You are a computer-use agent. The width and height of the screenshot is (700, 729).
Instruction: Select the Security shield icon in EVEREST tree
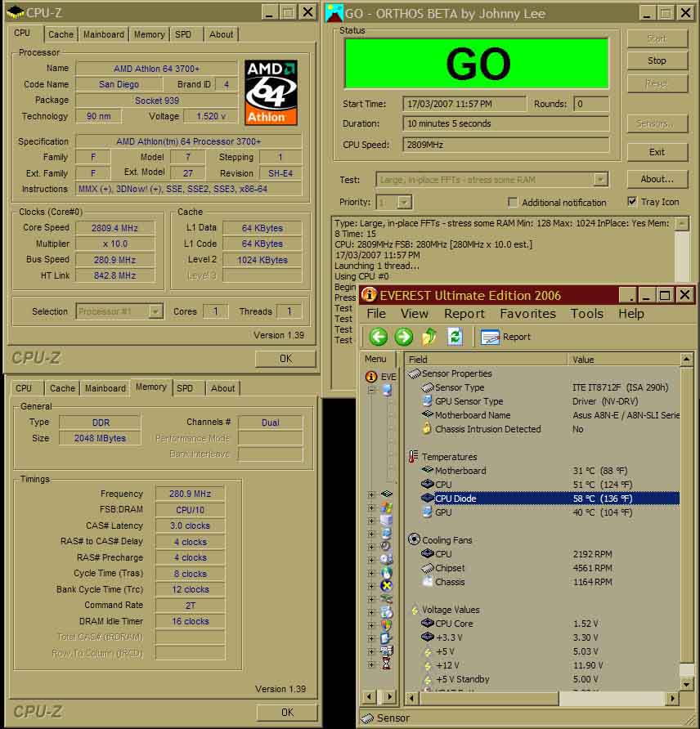click(387, 625)
